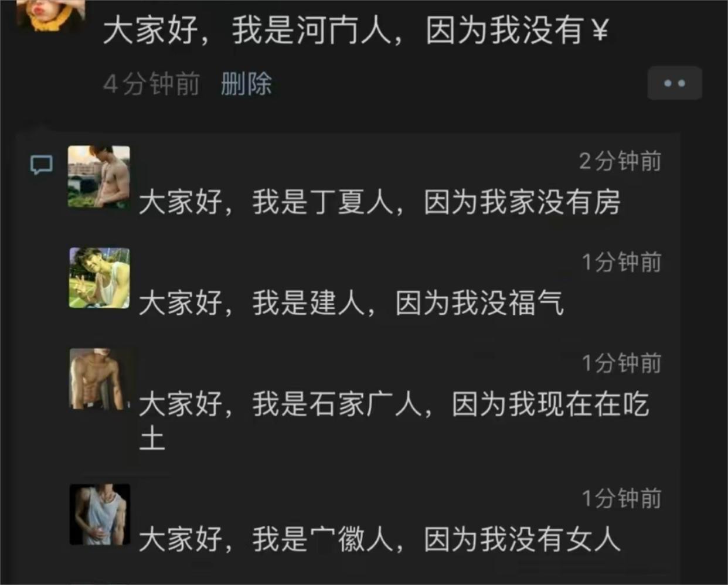Click the comment bubble icon
The image size is (728, 585).
pos(42,165)
